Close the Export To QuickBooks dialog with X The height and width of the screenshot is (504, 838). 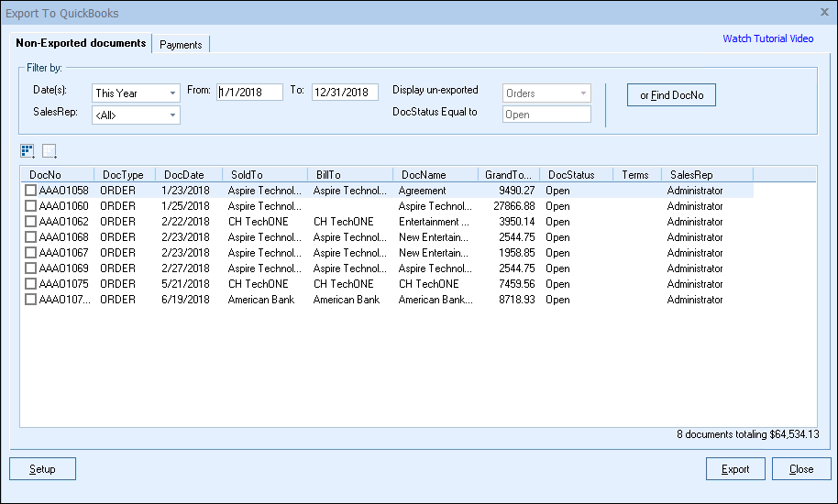[823, 13]
